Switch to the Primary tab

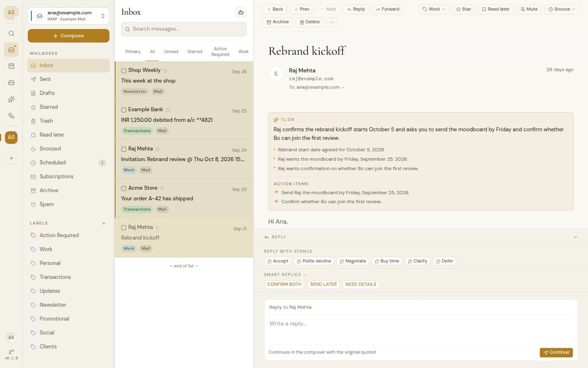[x=133, y=52]
